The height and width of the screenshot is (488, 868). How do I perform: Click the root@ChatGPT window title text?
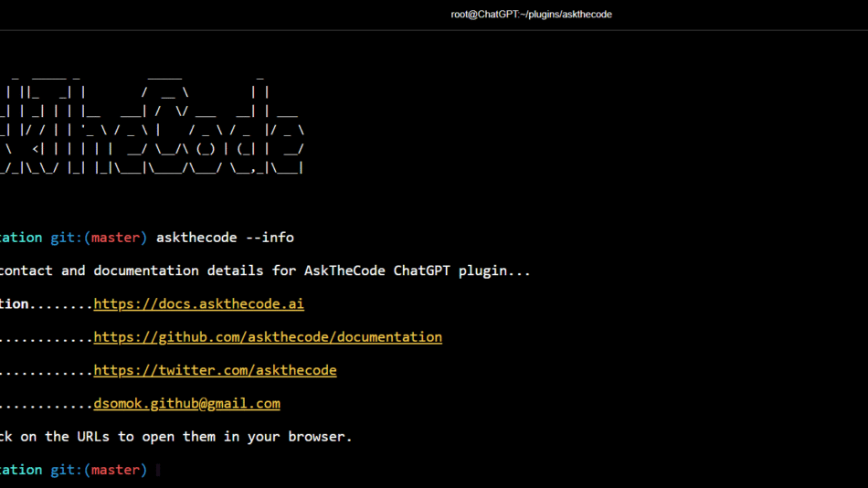click(531, 15)
